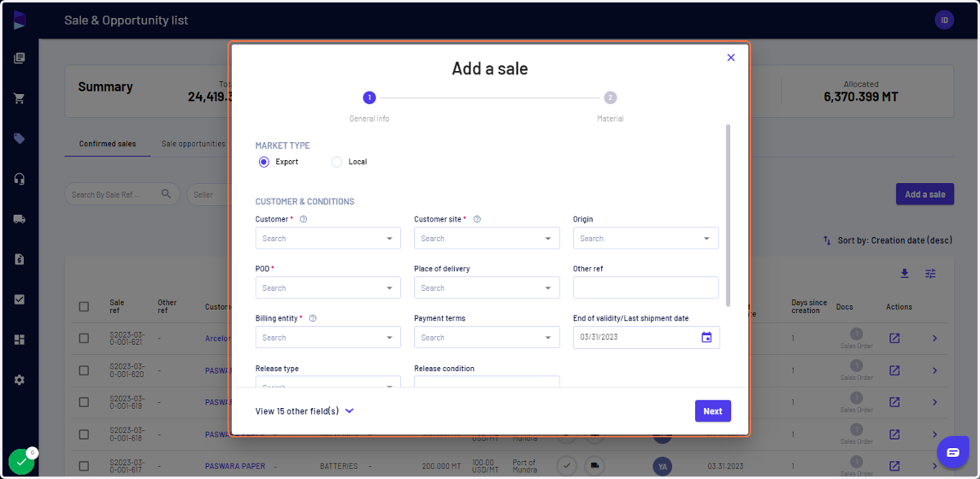Check the box for sale S2023-03-0-001-619

click(84, 402)
